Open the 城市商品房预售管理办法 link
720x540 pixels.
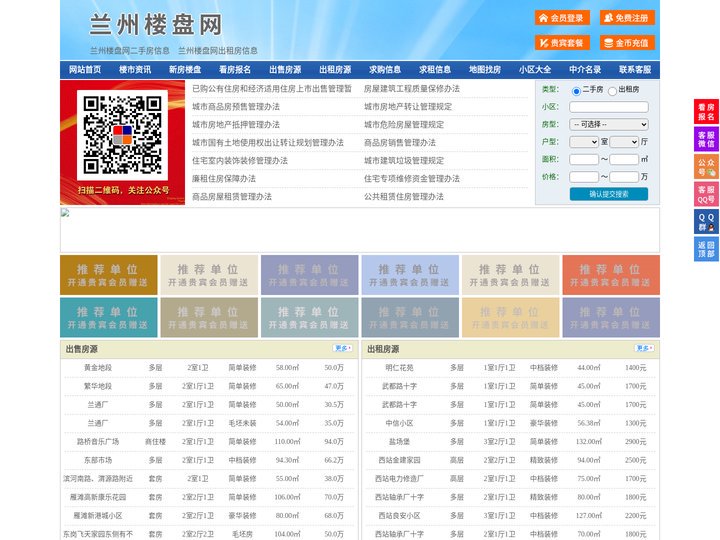pyautogui.click(x=236, y=107)
